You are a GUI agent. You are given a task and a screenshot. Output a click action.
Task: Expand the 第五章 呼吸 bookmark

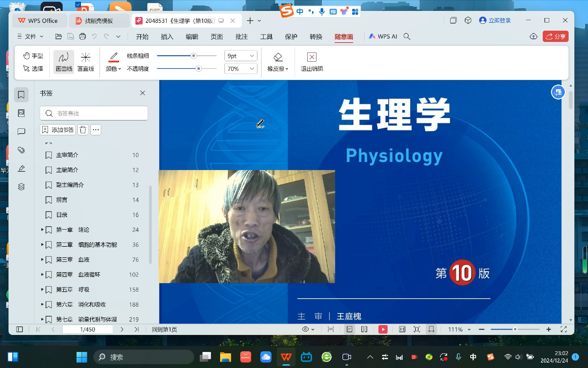click(42, 290)
